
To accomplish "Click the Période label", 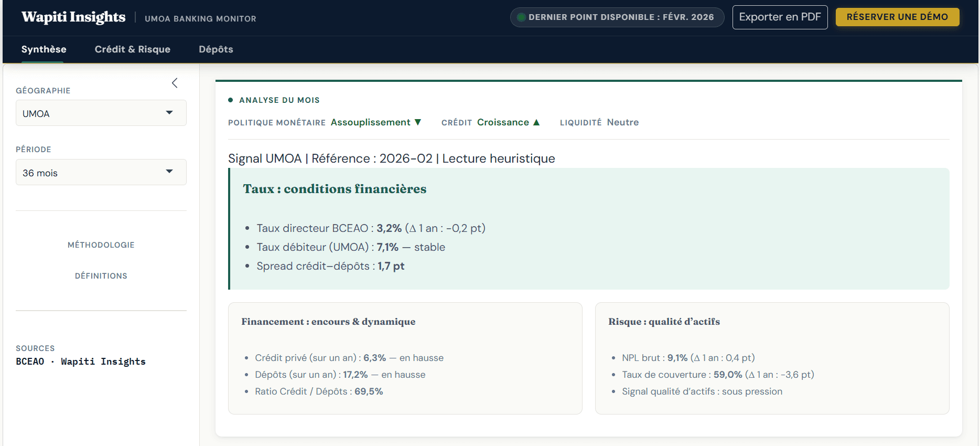I will pos(34,150).
